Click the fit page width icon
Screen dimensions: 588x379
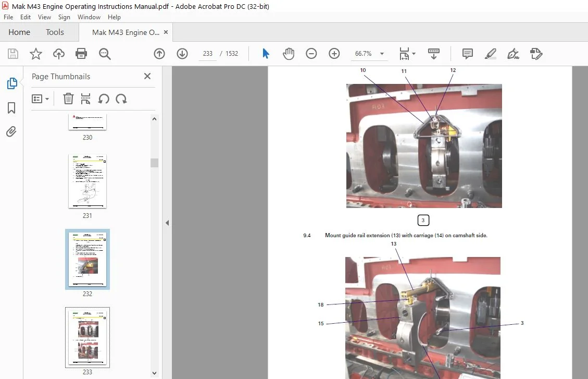(x=404, y=54)
